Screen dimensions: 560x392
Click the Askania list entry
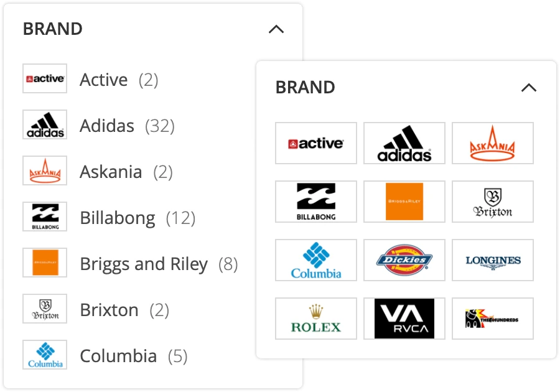point(111,172)
